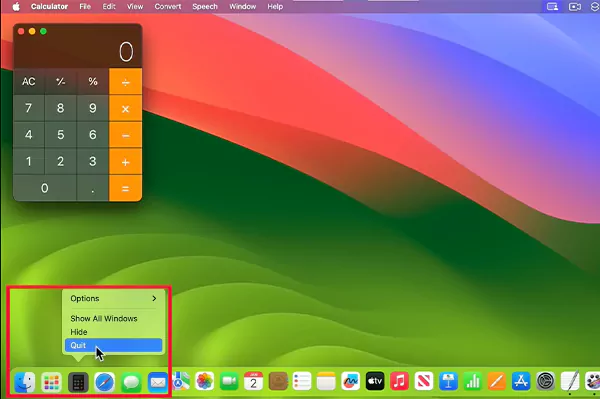Choose Quit in the Dock context menu
Screen dimensions: 600x399
click(114, 345)
